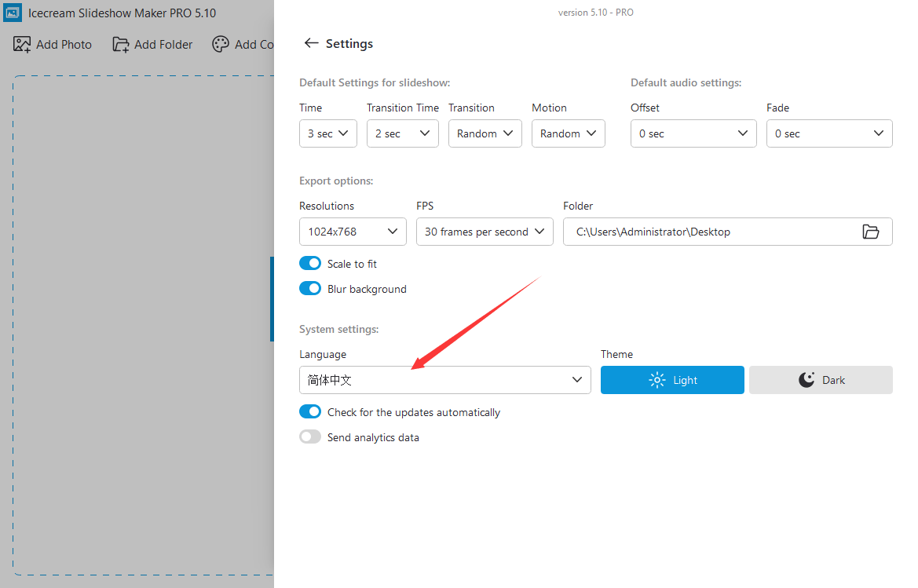Image resolution: width=918 pixels, height=588 pixels.
Task: Click the Add Folder icon
Action: [121, 45]
